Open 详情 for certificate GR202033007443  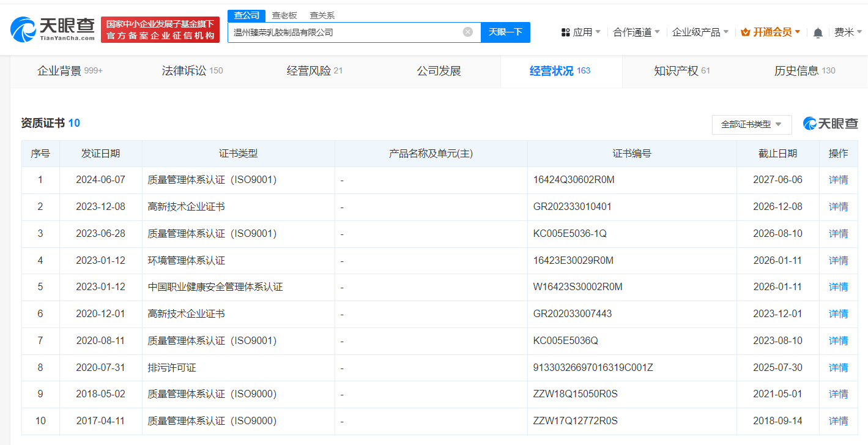pyautogui.click(x=838, y=314)
